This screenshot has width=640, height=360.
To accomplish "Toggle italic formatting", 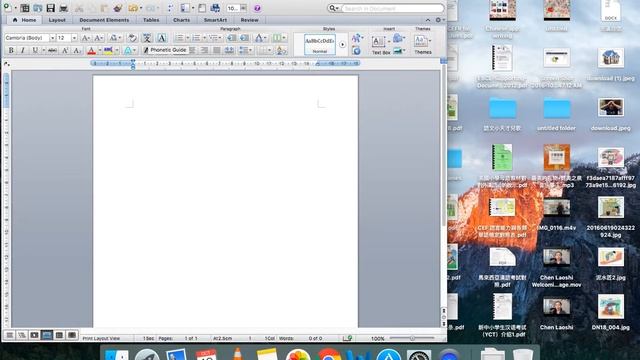I will pyautogui.click(x=23, y=50).
